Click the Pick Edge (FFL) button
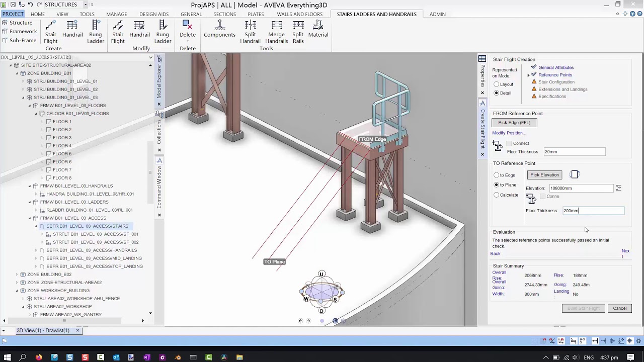Viewport: 644px width, 362px height. point(514,123)
